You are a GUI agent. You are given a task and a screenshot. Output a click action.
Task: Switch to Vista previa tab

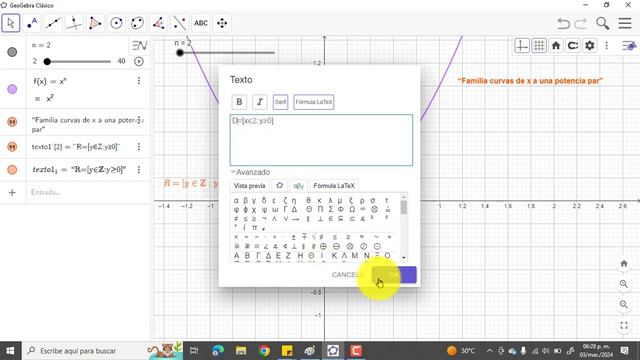coord(249,186)
